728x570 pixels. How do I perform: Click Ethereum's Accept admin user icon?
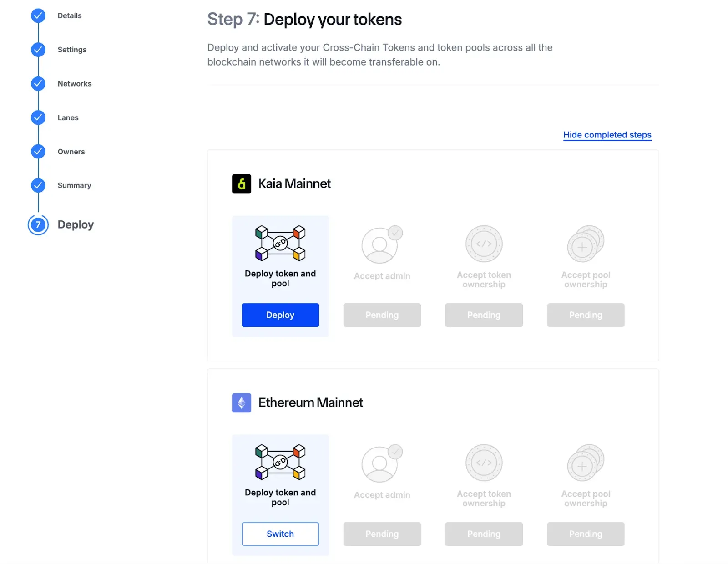point(381,463)
